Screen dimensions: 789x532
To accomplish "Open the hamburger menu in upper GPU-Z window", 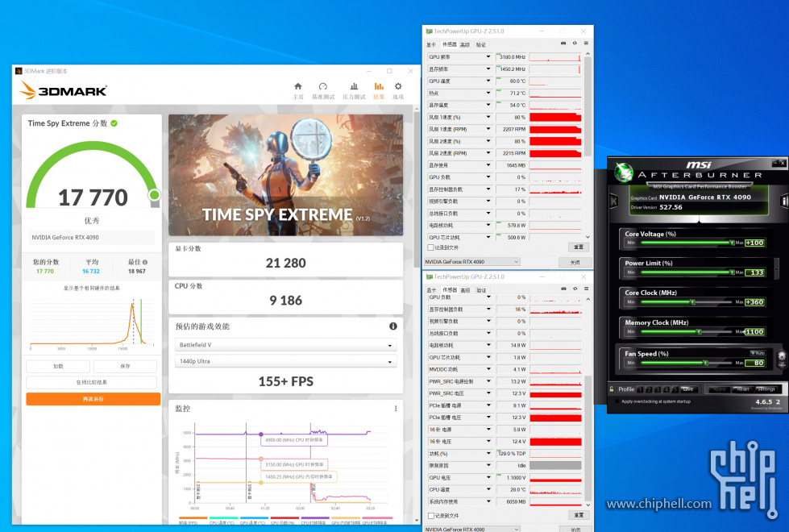I will (x=586, y=44).
